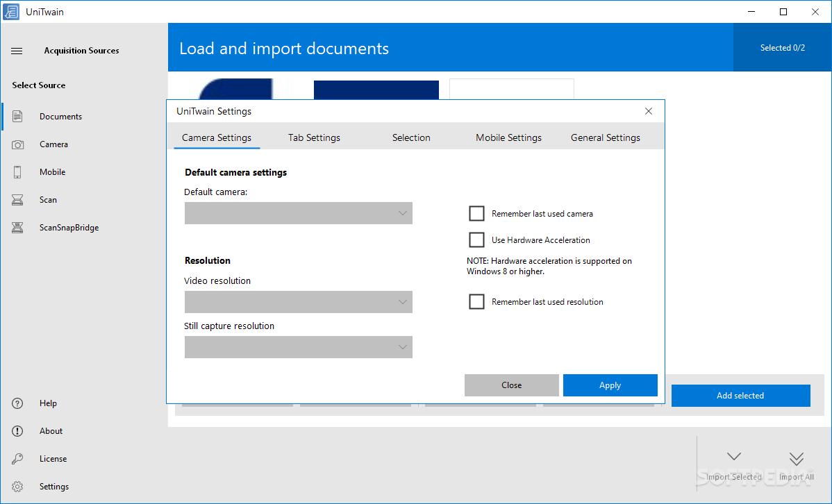The width and height of the screenshot is (832, 504).
Task: Open the hamburger menu icon
Action: coord(17,51)
